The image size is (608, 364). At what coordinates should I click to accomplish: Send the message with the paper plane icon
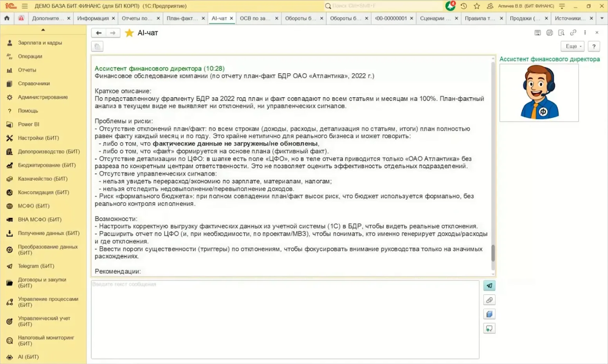point(489,286)
